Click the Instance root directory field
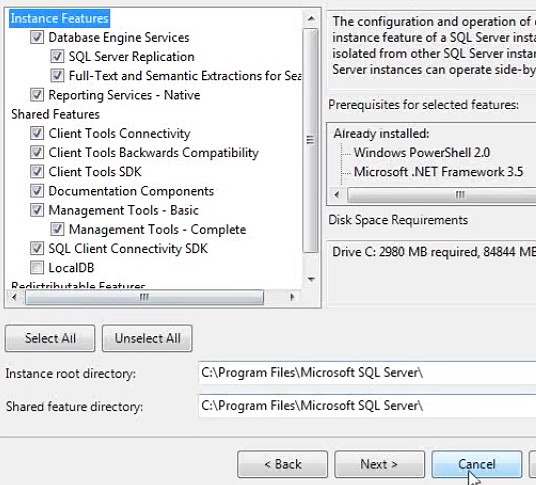The height and width of the screenshot is (485, 536). point(367,373)
